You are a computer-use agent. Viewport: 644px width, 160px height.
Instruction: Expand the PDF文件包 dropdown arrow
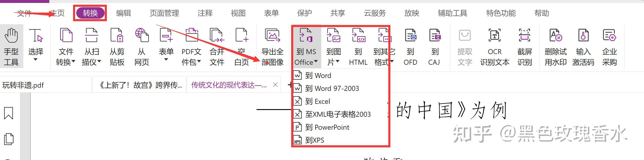[x=199, y=62]
